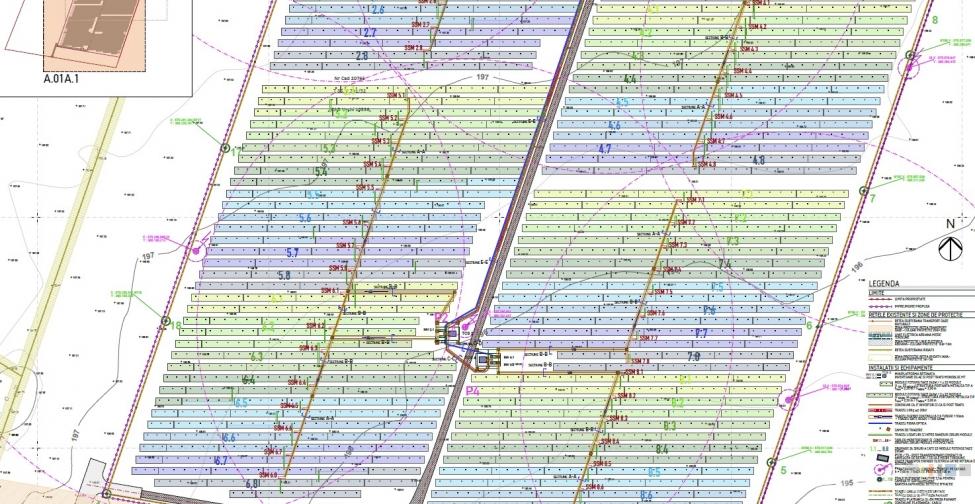The width and height of the screenshot is (975, 504).
Task: Click boundary point marker 7 circle
Action: coord(865,188)
